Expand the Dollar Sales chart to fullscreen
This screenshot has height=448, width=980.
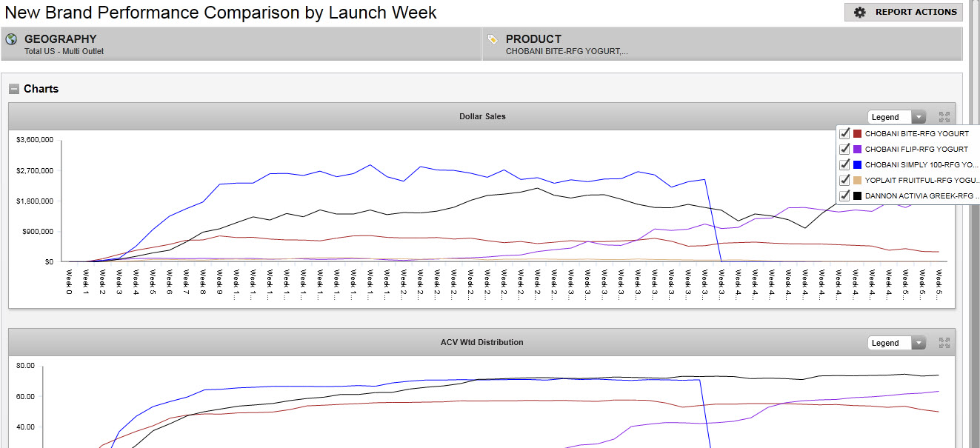click(x=944, y=117)
